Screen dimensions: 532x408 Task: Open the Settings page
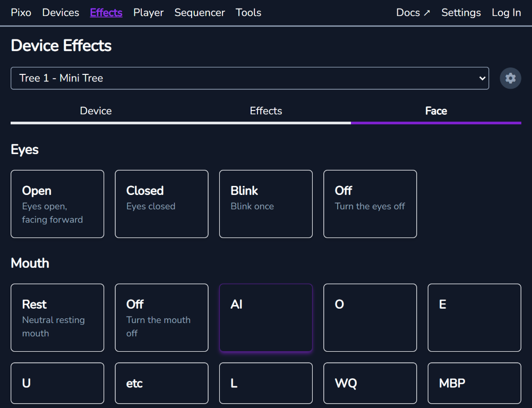pos(461,12)
